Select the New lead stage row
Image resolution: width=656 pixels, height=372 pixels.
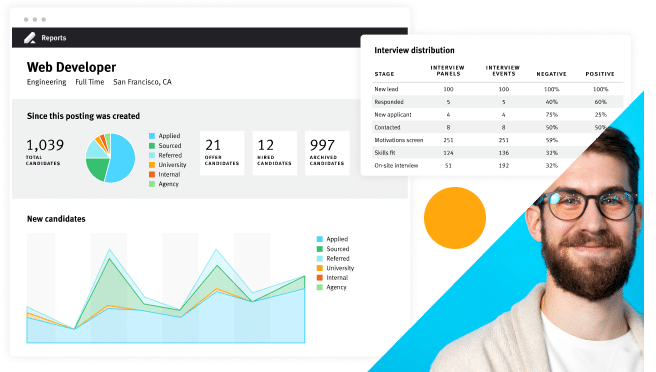click(x=497, y=89)
